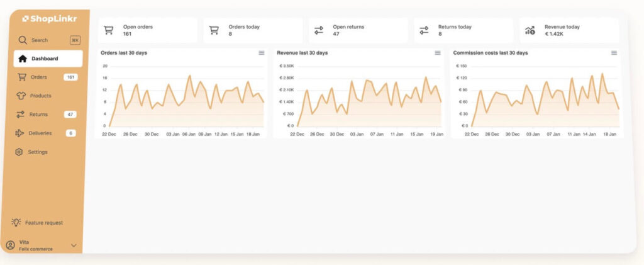Open the Revenue last 30 days chart menu
The width and height of the screenshot is (644, 265).
coord(438,53)
